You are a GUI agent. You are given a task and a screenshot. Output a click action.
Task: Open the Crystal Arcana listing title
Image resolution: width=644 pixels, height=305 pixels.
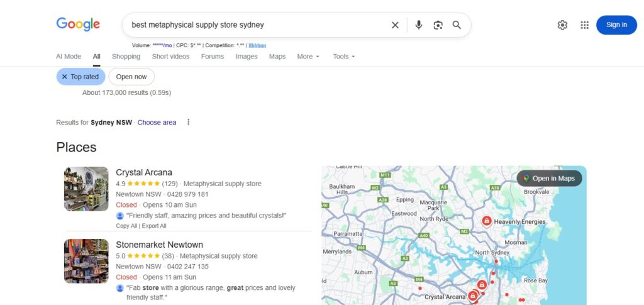144,172
